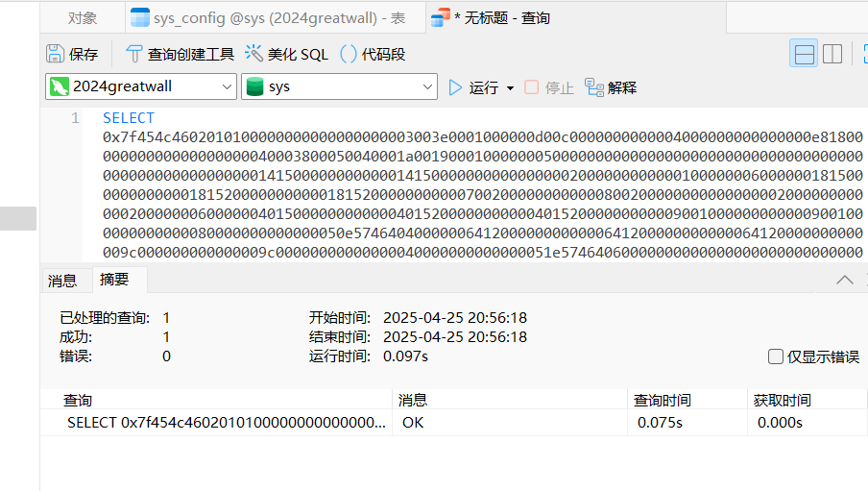This screenshot has height=491, width=868.
Task: Expand the 运行 dropdown arrow
Action: (x=510, y=87)
